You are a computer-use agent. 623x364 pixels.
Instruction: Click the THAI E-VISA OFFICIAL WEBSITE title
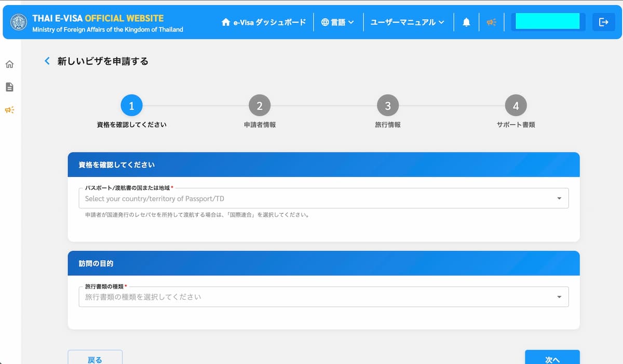(x=98, y=18)
